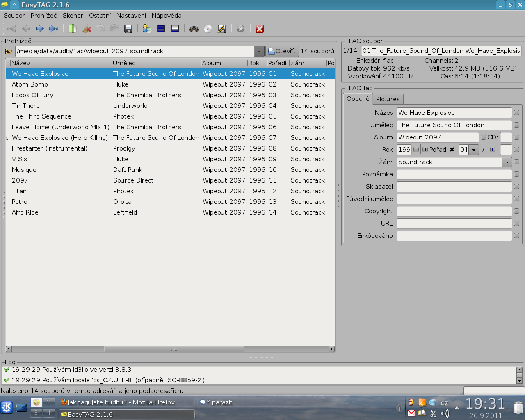Image resolution: width=525 pixels, height=420 pixels.
Task: Click the mini button next to Rok field
Action: (416, 150)
